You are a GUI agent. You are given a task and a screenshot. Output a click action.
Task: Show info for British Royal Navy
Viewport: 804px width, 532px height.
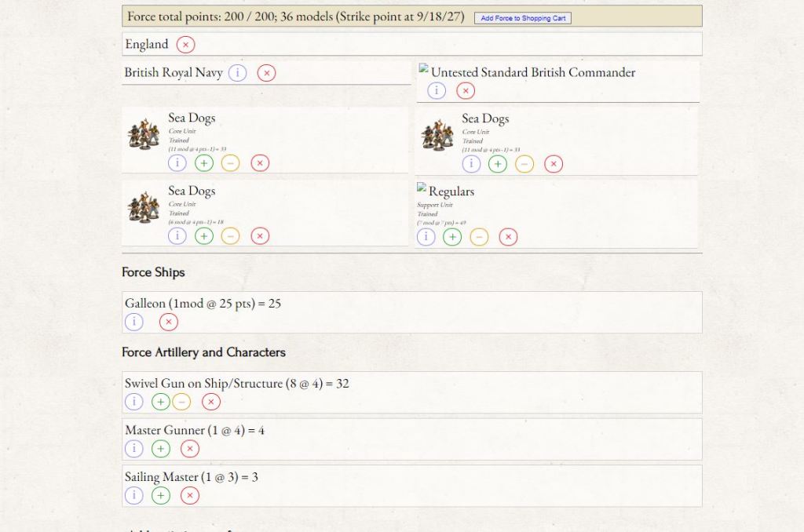coord(237,73)
